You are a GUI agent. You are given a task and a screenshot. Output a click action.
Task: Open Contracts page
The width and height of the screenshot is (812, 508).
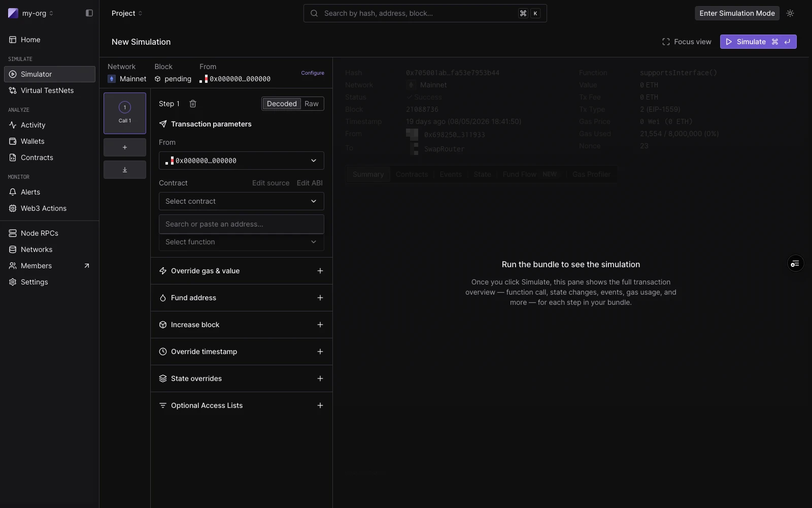tap(50, 157)
